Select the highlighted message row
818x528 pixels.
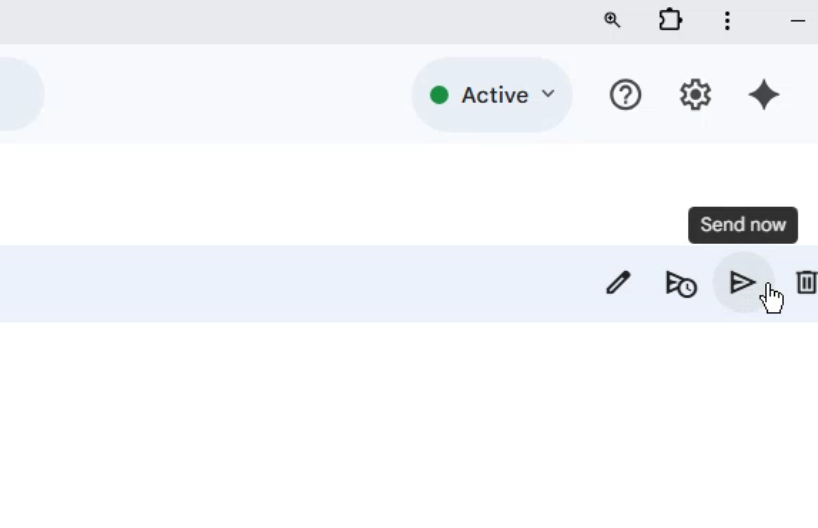[x=300, y=284]
